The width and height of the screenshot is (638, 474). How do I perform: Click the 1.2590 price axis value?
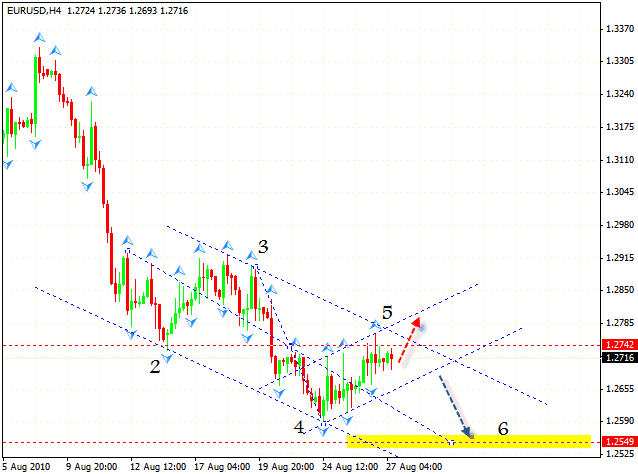click(x=620, y=421)
